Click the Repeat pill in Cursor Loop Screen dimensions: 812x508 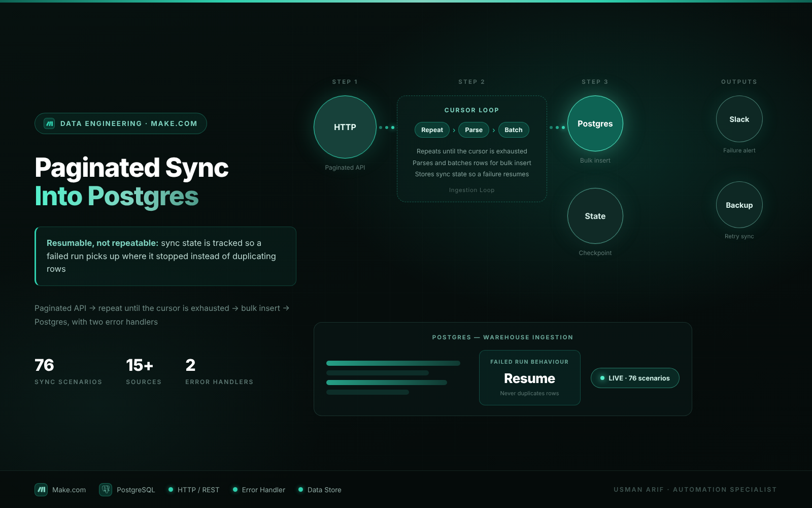(432, 130)
